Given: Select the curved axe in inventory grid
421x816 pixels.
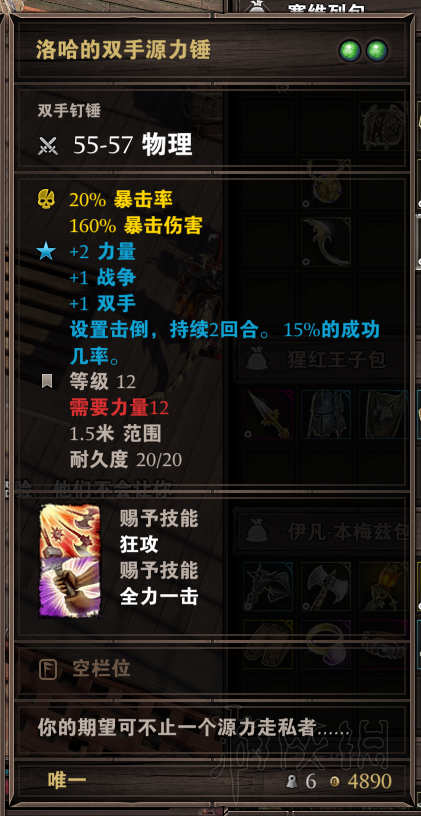Looking at the screenshot, I should [326, 241].
